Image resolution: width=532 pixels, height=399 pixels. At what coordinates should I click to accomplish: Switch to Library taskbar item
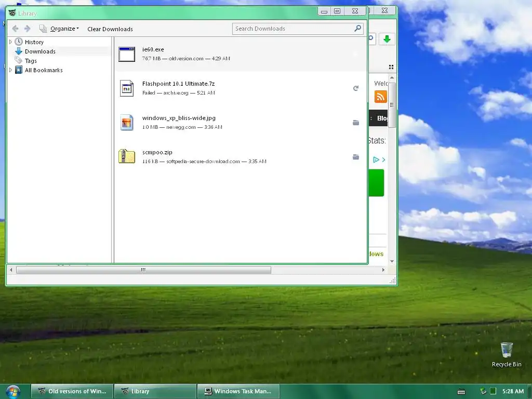155,391
